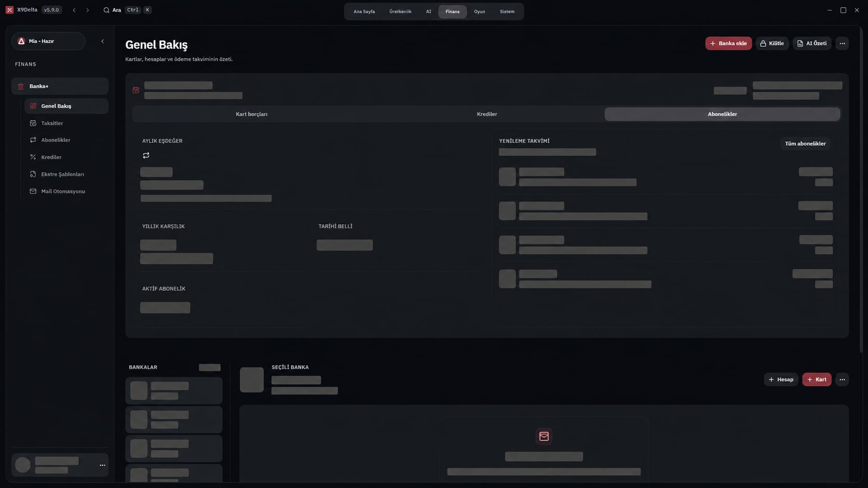Open Taksitler in the sidebar
Image resolution: width=868 pixels, height=488 pixels.
(x=66, y=123)
